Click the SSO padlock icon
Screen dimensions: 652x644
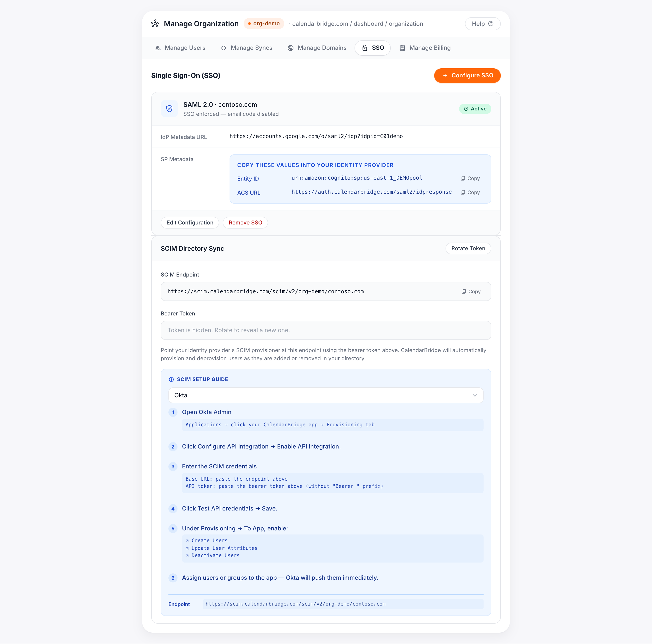(x=364, y=48)
